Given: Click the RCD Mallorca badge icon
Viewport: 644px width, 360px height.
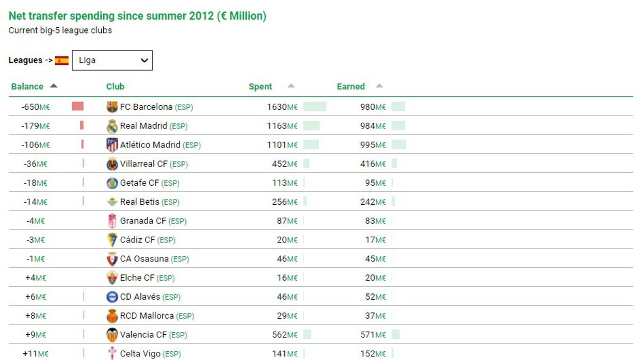Looking at the screenshot, I should pyautogui.click(x=112, y=316).
